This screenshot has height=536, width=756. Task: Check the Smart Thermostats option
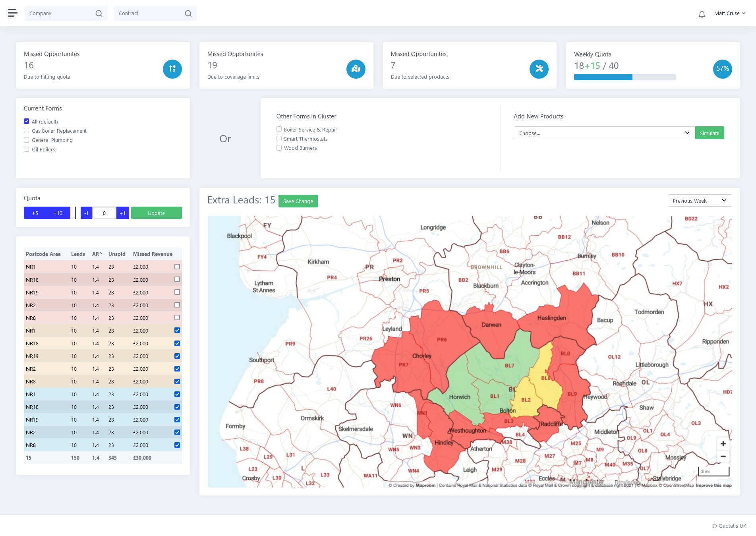(x=279, y=139)
